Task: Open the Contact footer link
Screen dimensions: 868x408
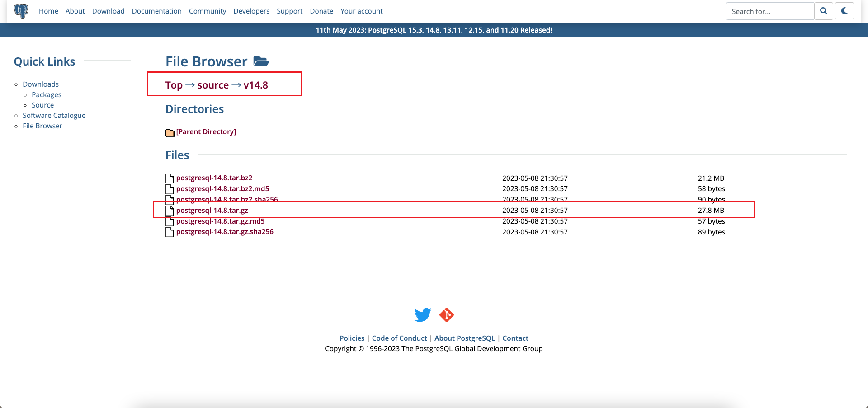Action: click(x=515, y=338)
